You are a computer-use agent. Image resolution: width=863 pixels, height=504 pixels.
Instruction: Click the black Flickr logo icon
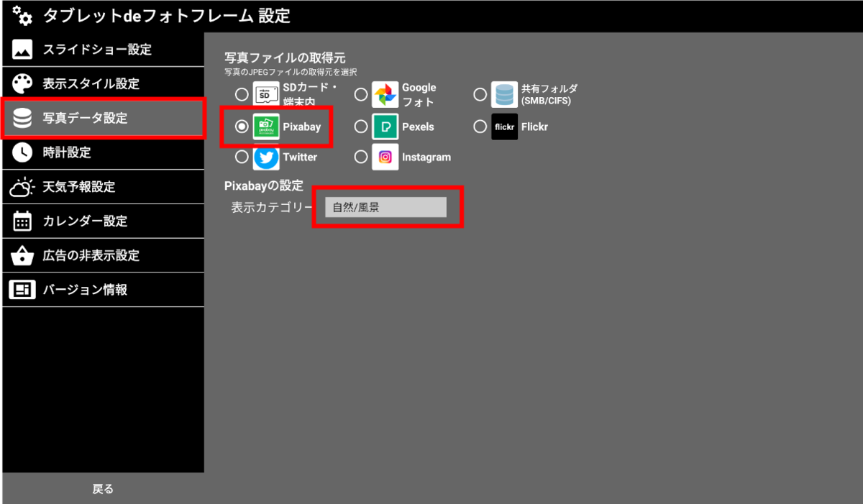(505, 127)
